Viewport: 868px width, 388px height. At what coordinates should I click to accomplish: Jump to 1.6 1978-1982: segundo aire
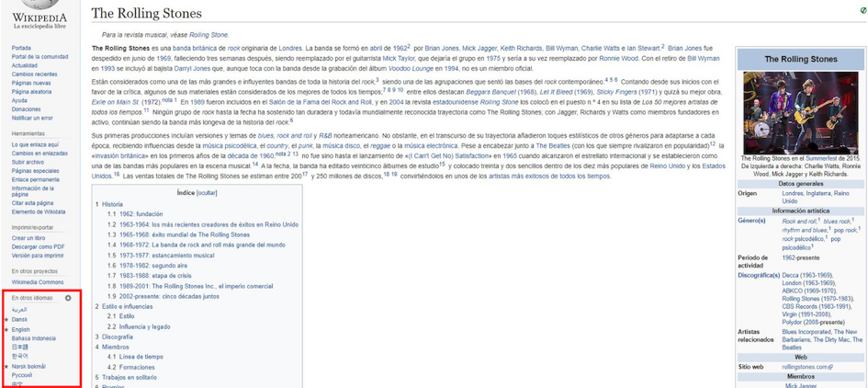click(x=149, y=266)
